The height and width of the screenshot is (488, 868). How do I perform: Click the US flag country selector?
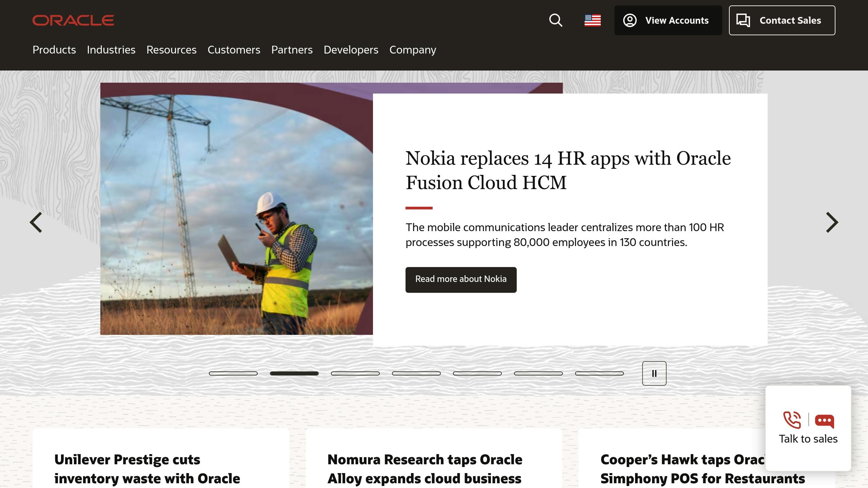592,20
